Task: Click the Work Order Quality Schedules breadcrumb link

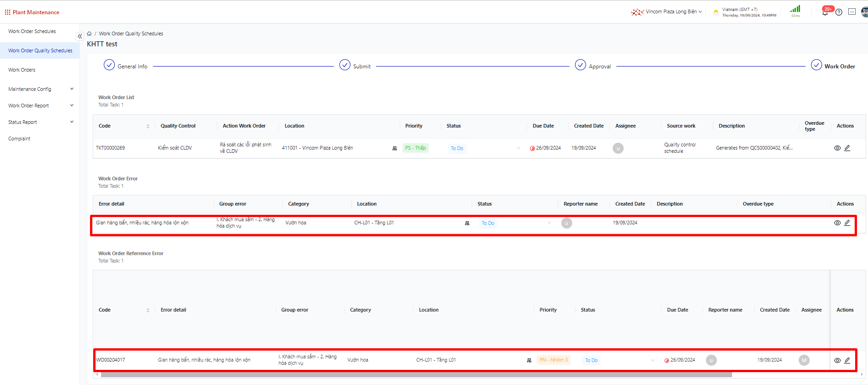Action: 131,33
